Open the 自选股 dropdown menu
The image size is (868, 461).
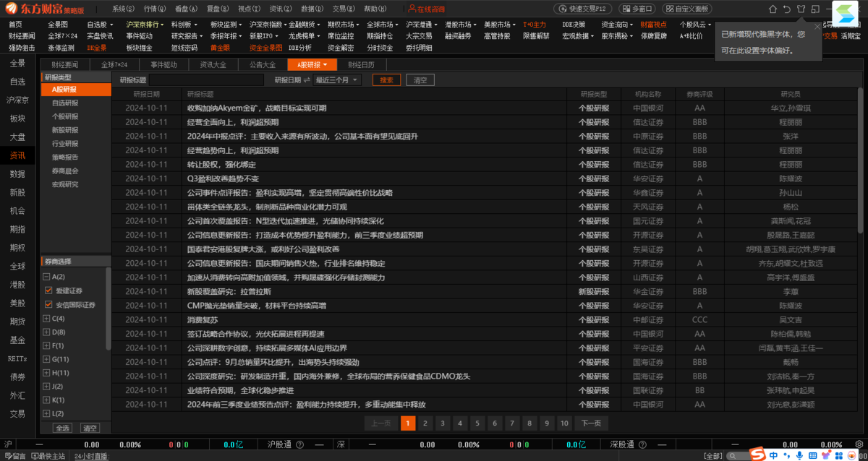pyautogui.click(x=100, y=25)
